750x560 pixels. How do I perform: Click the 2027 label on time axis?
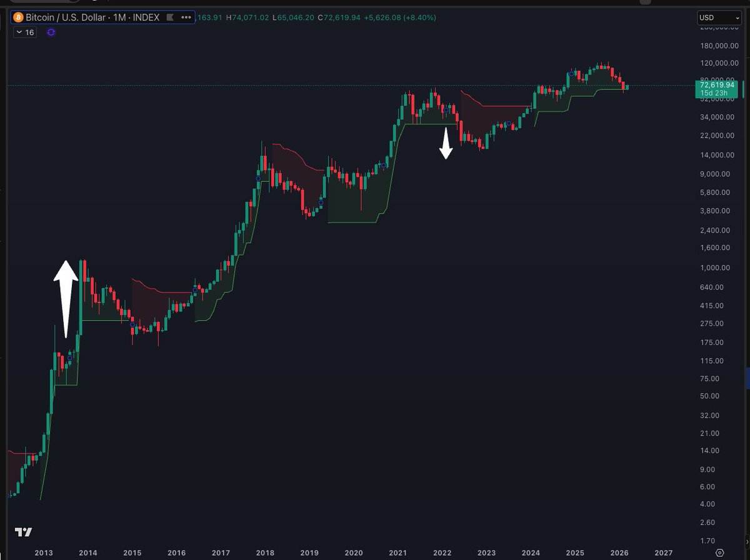664,553
